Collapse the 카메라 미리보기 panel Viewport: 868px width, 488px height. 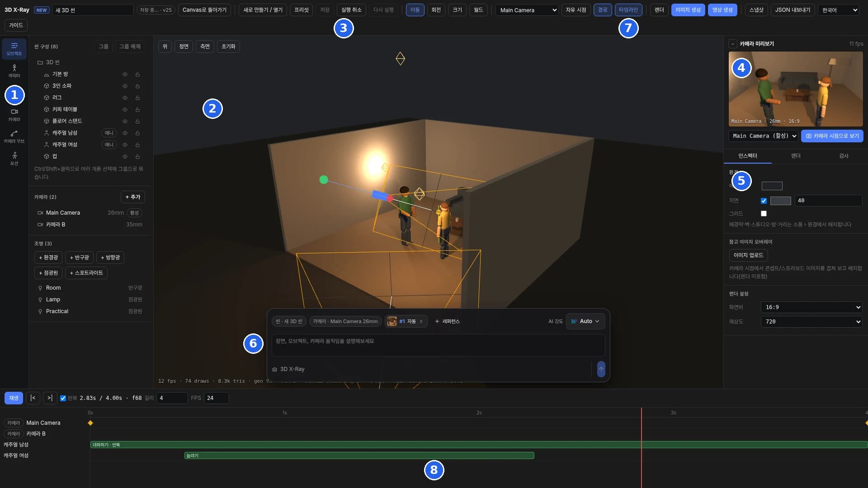point(732,44)
